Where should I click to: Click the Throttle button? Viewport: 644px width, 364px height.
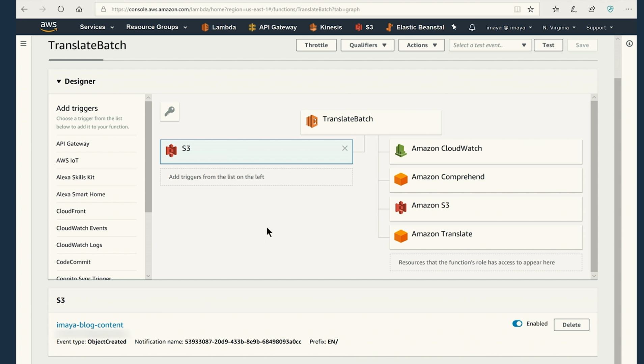(x=316, y=45)
